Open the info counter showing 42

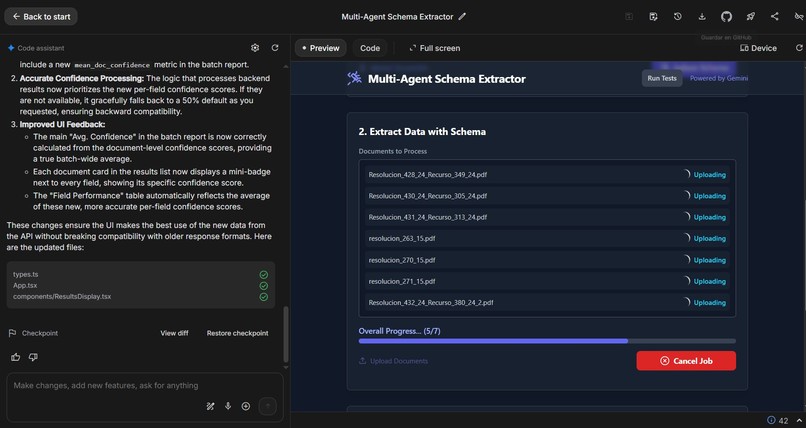(x=777, y=420)
